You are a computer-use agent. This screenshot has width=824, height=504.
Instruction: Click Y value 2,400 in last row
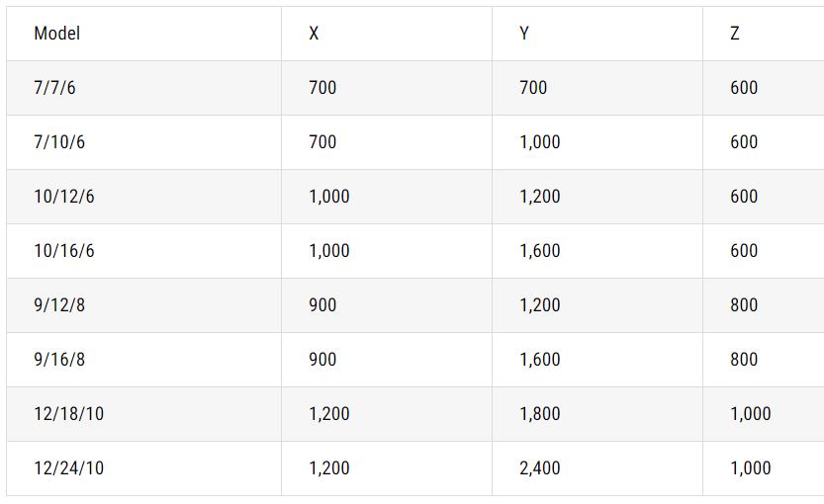[x=540, y=468]
